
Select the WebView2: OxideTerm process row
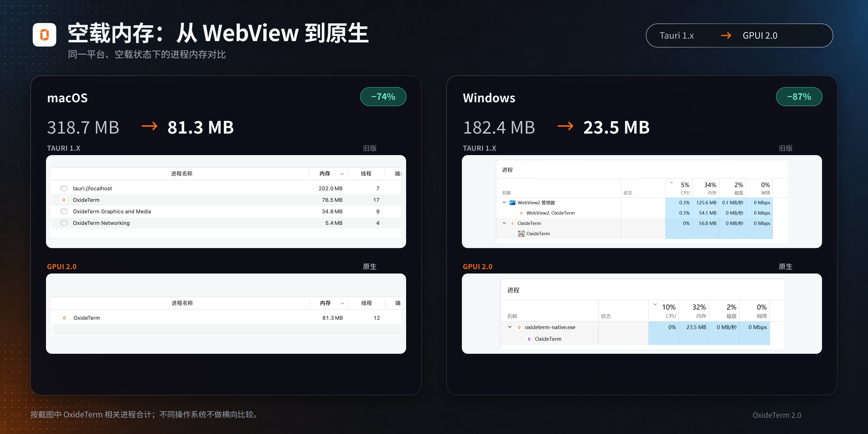(635, 213)
